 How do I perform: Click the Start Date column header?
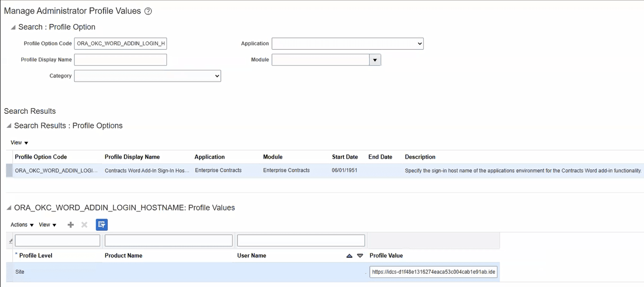click(x=345, y=157)
